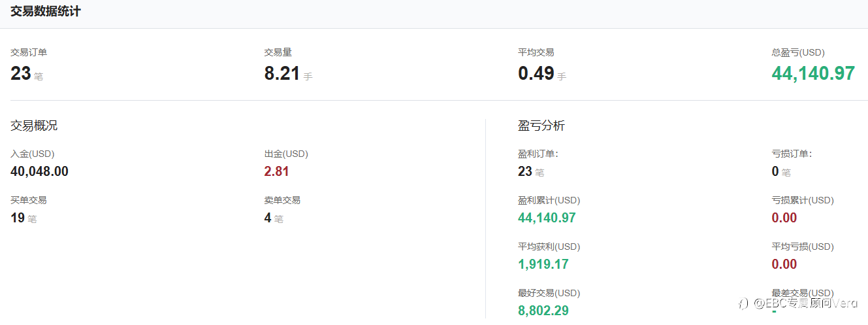Click the 19 笔 buy trades count
Viewport: 868px width, 325px height.
click(24, 218)
